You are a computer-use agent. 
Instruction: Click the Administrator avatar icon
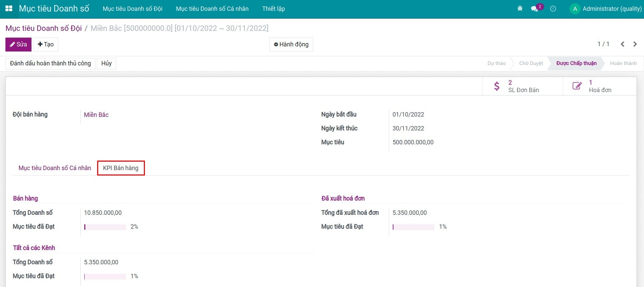pyautogui.click(x=575, y=9)
